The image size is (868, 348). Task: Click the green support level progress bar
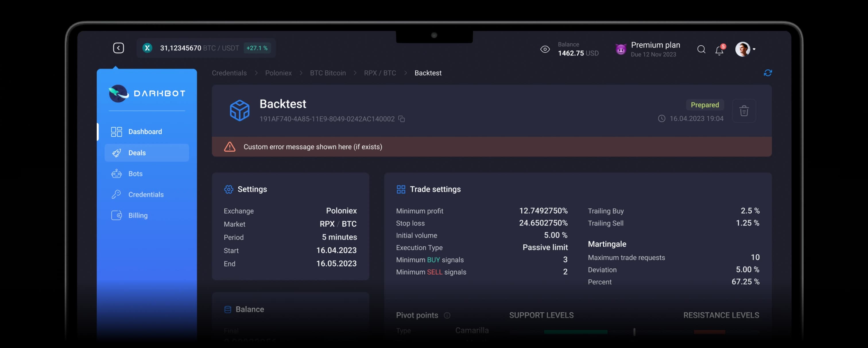tap(576, 332)
